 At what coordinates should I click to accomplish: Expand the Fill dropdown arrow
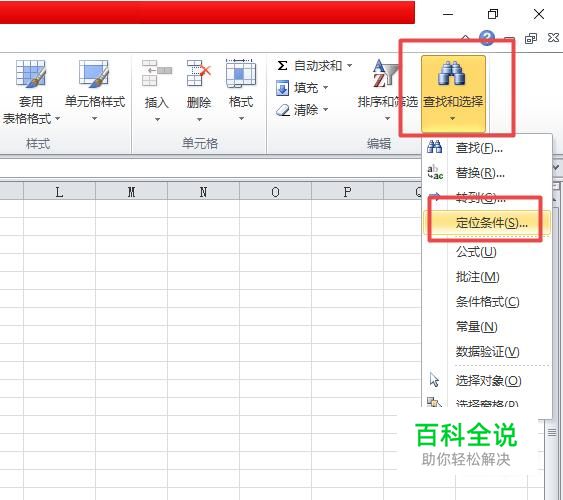click(326, 87)
